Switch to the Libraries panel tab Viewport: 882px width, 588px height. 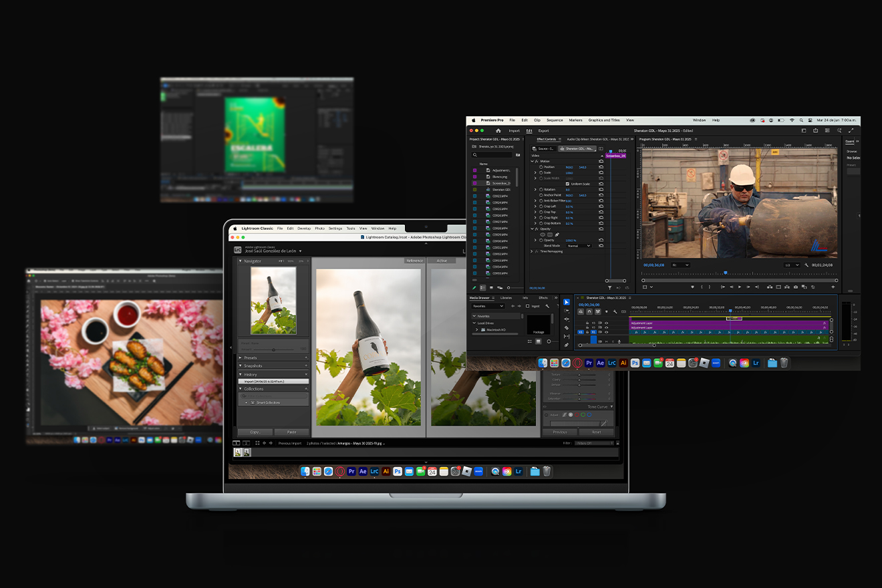click(x=506, y=298)
